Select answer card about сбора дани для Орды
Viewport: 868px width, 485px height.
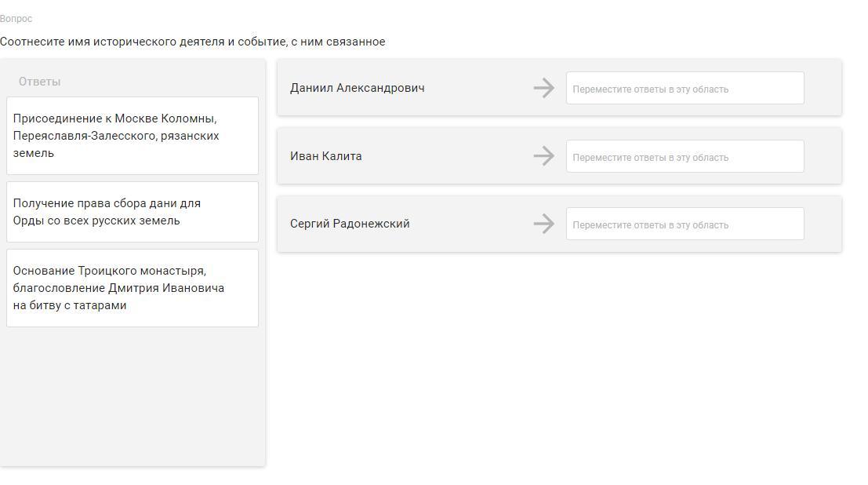coord(133,212)
